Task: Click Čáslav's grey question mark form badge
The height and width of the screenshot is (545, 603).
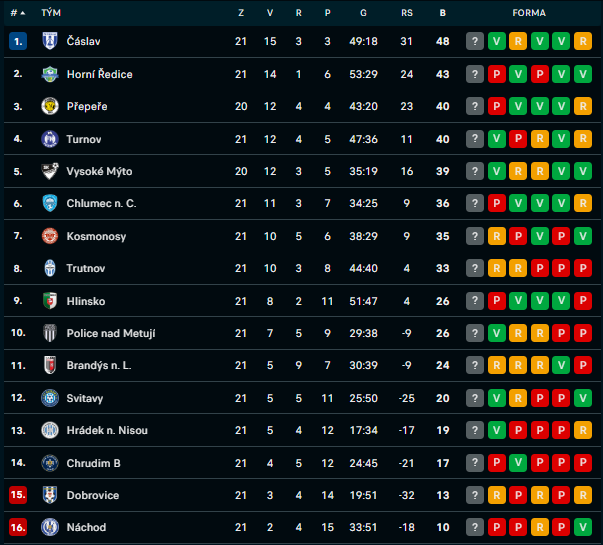Action: click(x=475, y=41)
